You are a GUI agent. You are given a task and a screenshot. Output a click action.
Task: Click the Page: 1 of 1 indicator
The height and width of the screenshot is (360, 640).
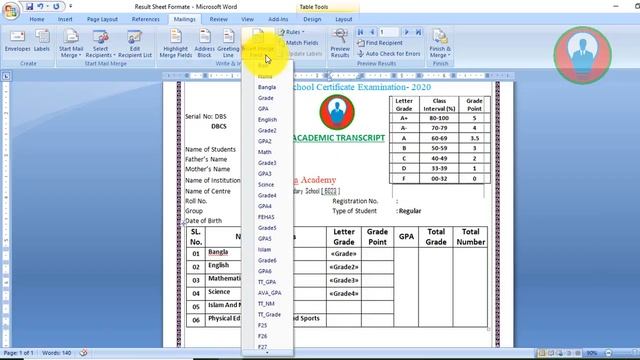click(x=18, y=353)
